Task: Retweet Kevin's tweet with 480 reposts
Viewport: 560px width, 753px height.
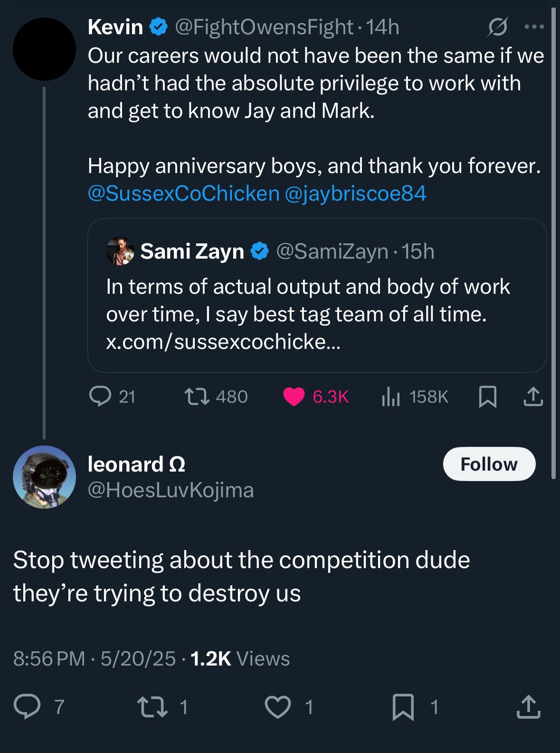Action: click(197, 396)
